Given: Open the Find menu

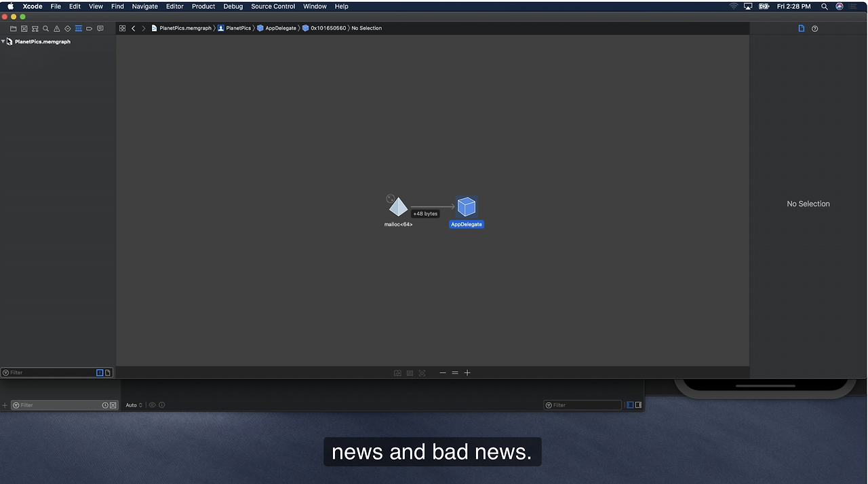Looking at the screenshot, I should click(x=117, y=6).
